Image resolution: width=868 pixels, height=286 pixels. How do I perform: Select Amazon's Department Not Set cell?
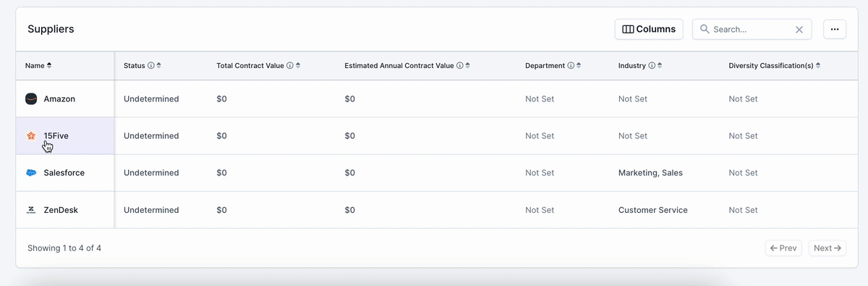coord(540,99)
